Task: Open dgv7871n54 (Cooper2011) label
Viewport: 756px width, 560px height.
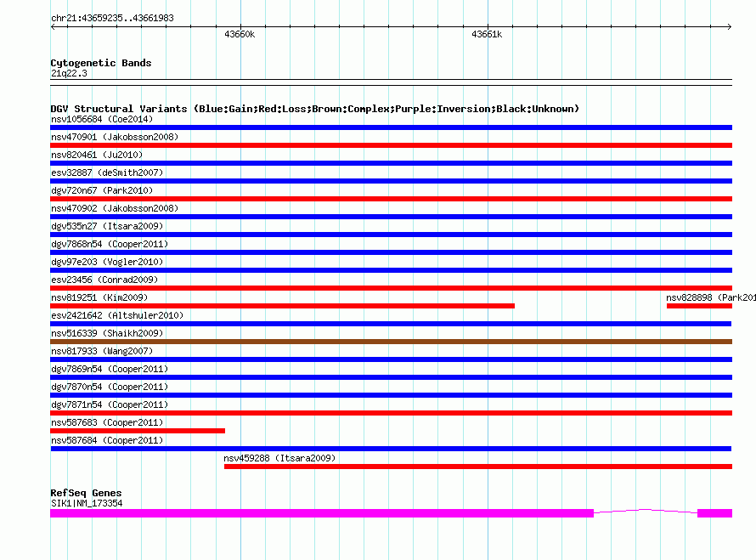Action: 110,404
